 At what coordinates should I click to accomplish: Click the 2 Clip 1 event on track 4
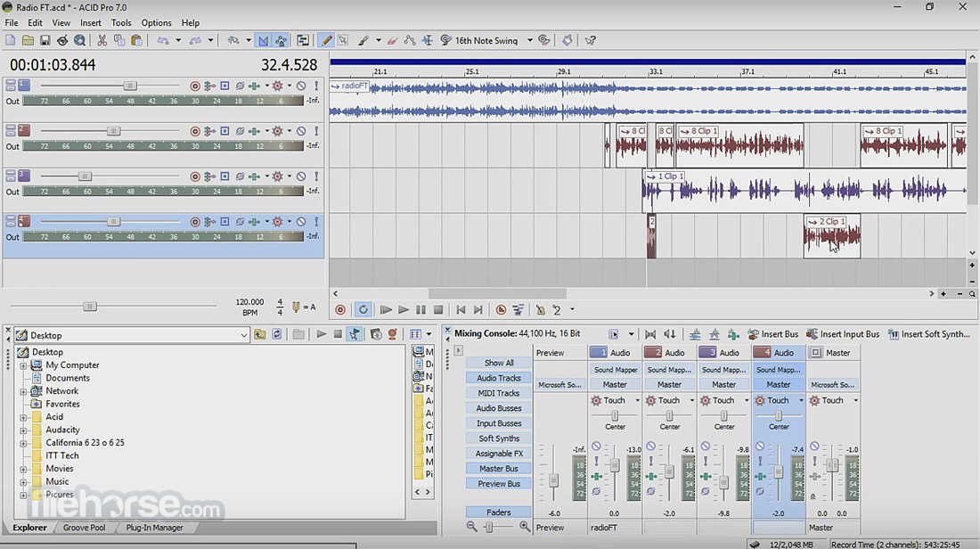click(832, 236)
